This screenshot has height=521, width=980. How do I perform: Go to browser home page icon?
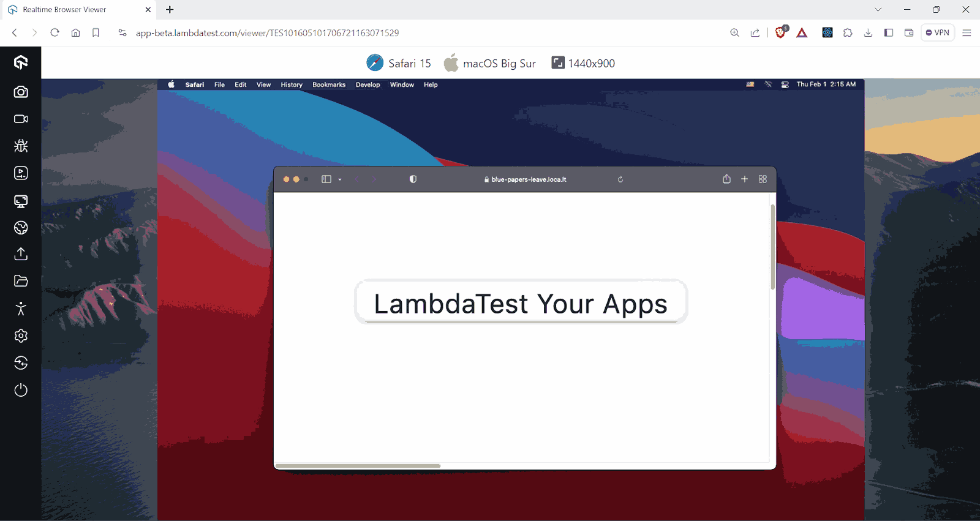(75, 32)
